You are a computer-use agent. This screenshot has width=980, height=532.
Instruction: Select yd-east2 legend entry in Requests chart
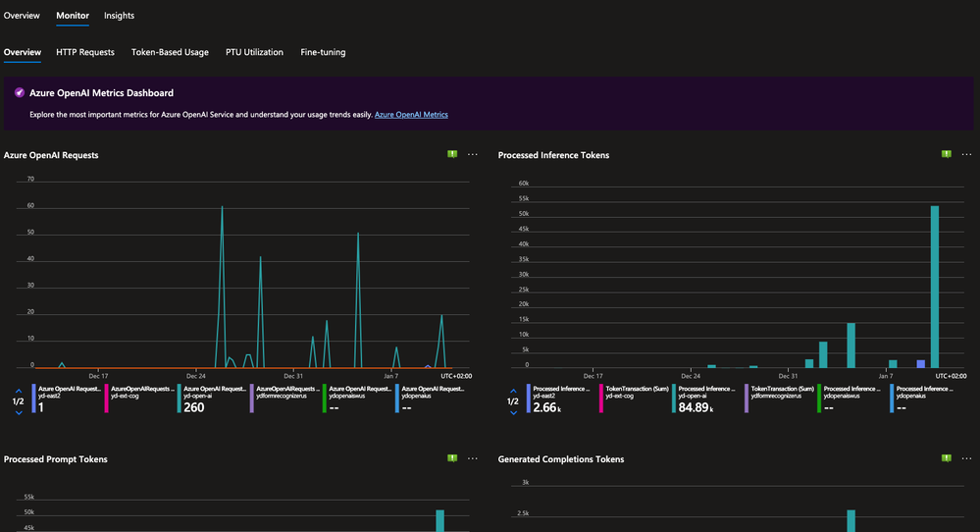[x=67, y=399]
